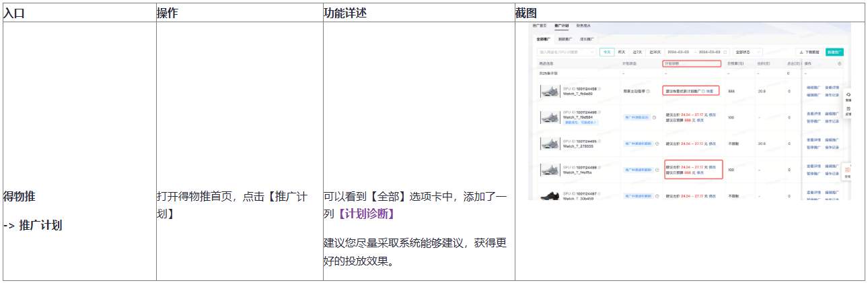Click the 得物推 entry text
The image size is (868, 283).
(20, 196)
